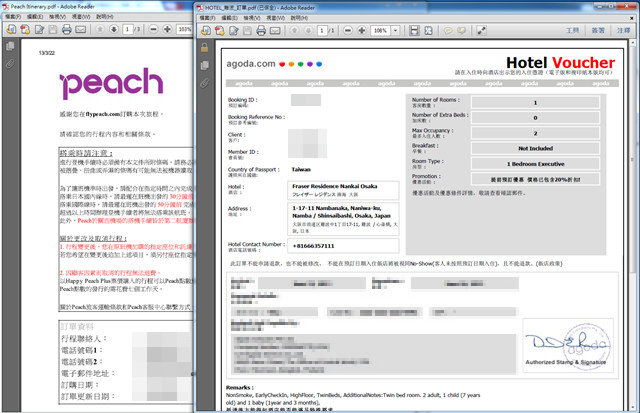Open the 簽署 Sign pane
640x413 pixels.
tap(598, 31)
